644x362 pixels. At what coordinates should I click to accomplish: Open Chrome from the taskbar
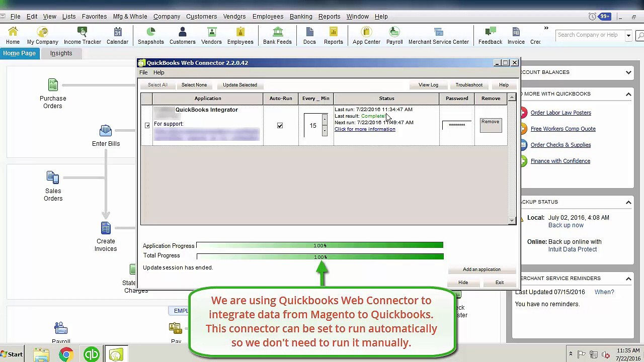point(66,354)
